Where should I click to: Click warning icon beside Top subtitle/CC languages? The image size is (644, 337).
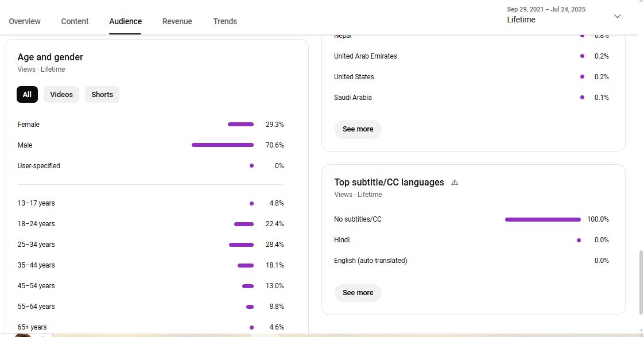coord(455,183)
